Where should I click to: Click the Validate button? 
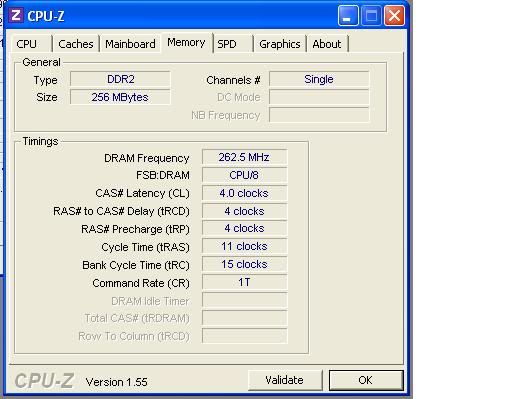(285, 380)
